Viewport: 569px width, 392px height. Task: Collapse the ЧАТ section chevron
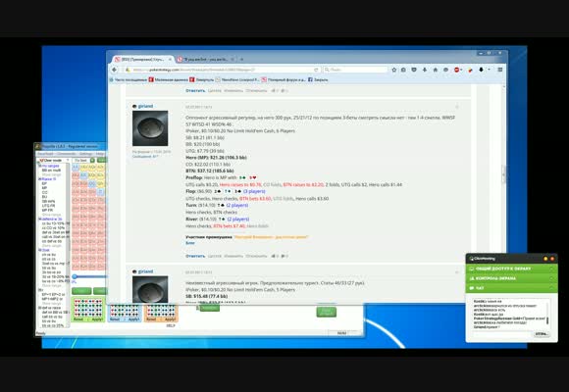(551, 288)
